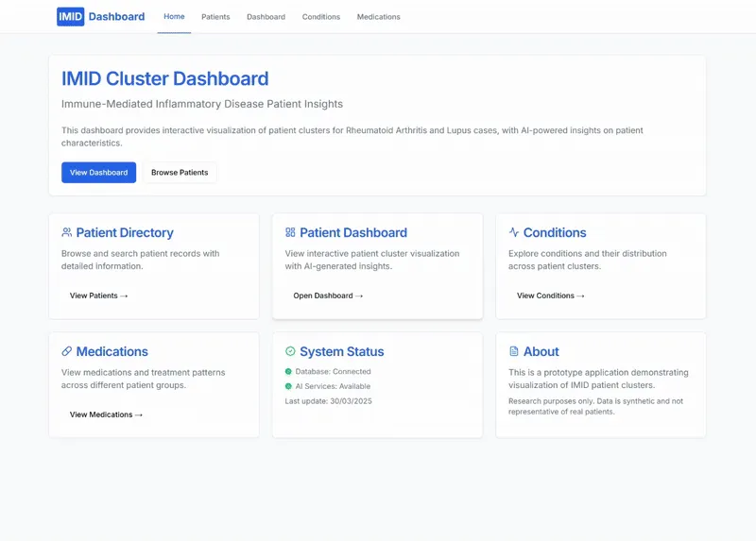
Task: Go to the Patients nav tab
Action: [x=215, y=17]
